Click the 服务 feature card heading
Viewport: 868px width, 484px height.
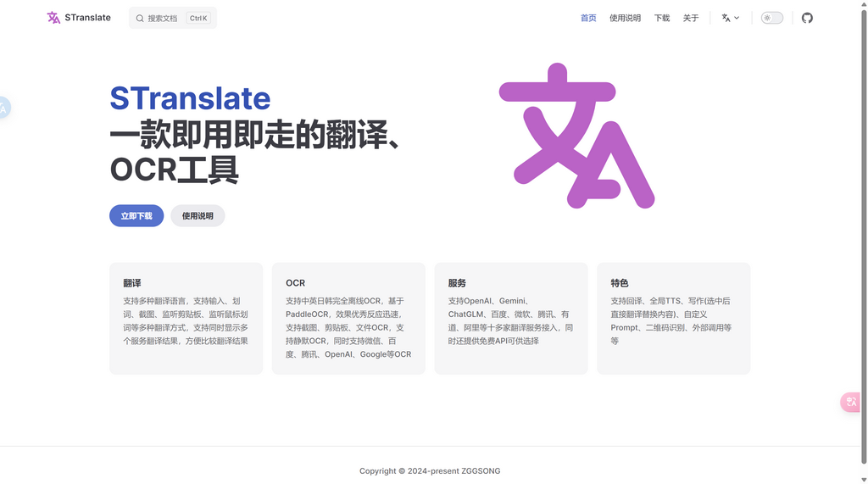point(457,283)
